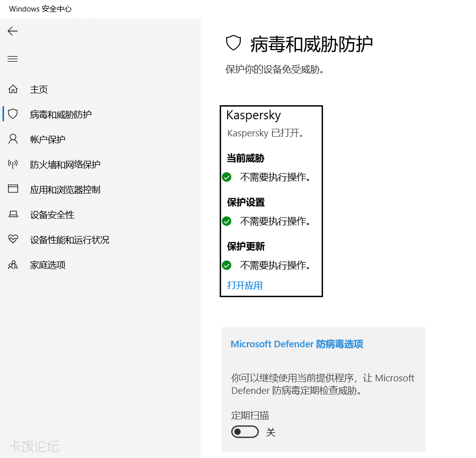
Task: Click the Kaspersky provider card
Action: (271, 200)
